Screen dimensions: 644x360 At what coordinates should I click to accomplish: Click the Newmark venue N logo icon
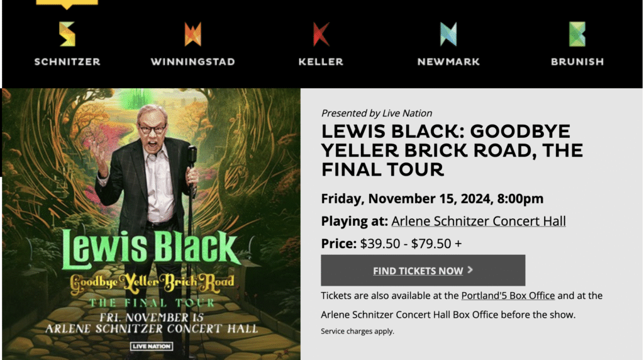tap(448, 34)
